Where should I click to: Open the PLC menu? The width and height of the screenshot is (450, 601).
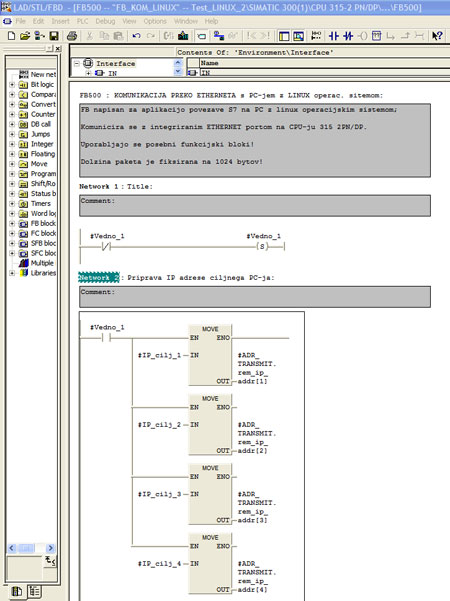82,21
